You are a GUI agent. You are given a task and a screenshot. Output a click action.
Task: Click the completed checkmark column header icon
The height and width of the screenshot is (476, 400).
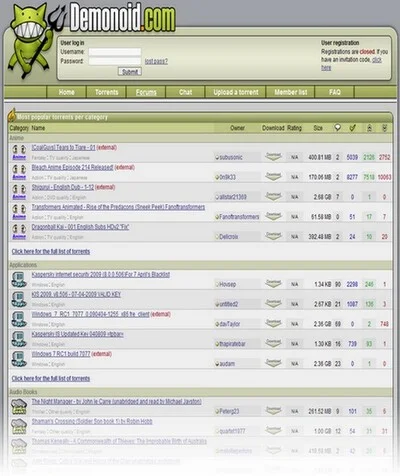[x=353, y=128]
